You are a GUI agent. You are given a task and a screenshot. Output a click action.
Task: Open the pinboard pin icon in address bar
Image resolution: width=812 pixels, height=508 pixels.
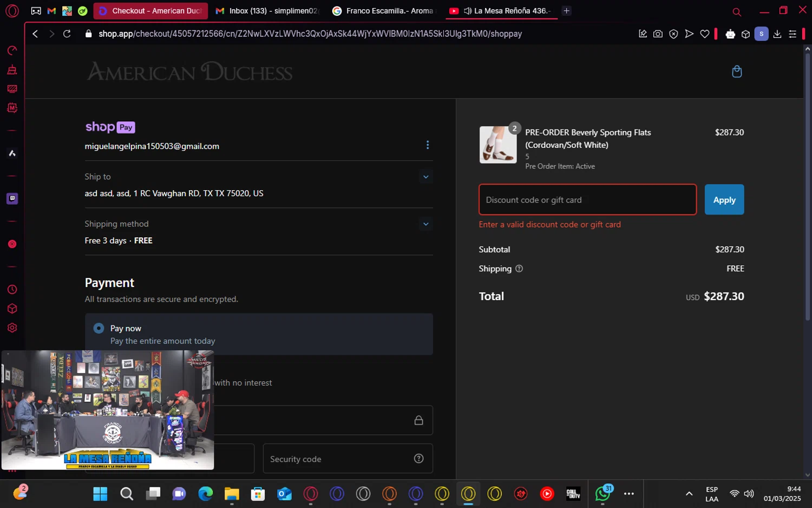(643, 34)
